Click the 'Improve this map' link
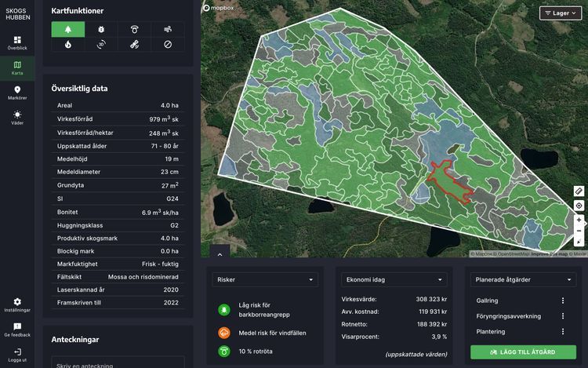588x368 pixels. [549, 254]
